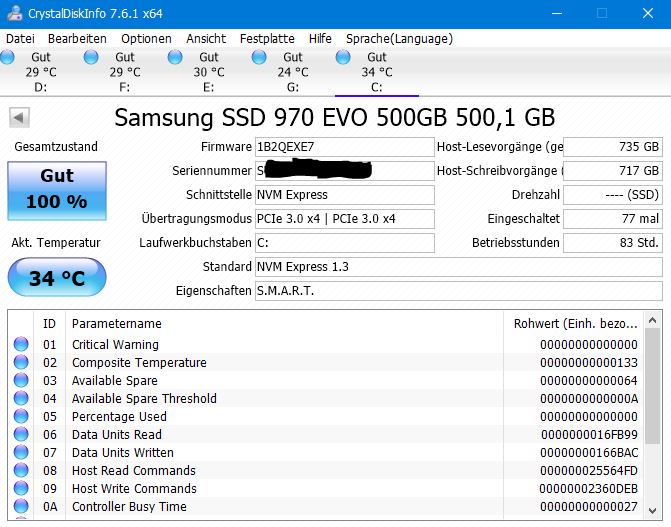Click scrollbar up arrow in SMART list
The height and width of the screenshot is (527, 671).
pyautogui.click(x=653, y=320)
